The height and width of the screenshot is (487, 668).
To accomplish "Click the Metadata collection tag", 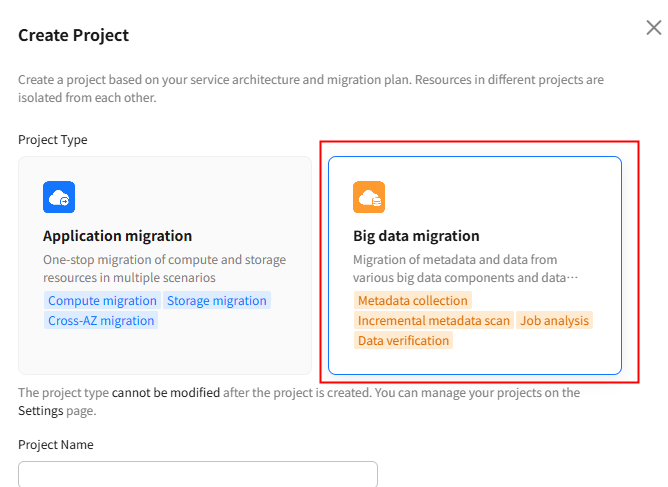I will pyautogui.click(x=412, y=300).
